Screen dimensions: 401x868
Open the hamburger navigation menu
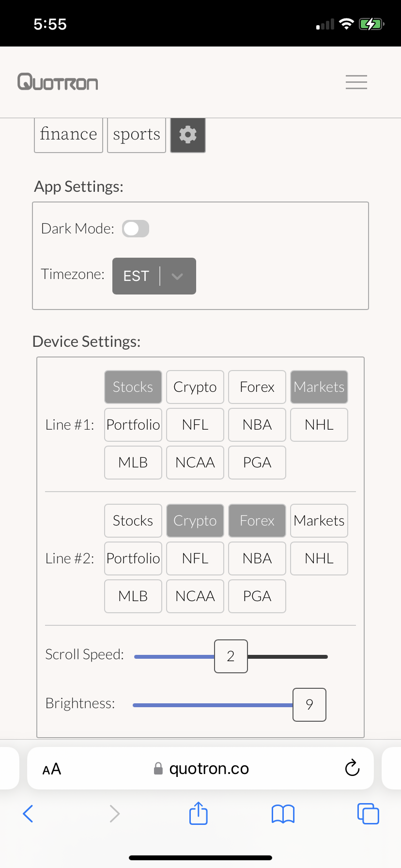coord(356,82)
